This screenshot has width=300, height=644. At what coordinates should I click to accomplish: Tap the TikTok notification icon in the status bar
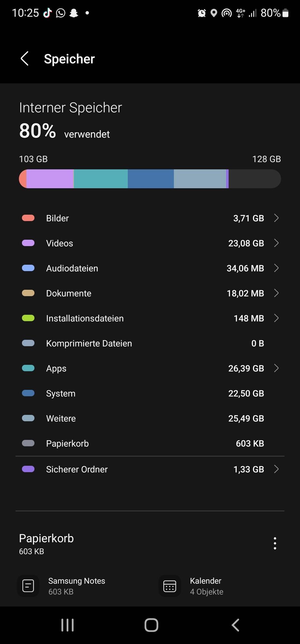click(48, 13)
